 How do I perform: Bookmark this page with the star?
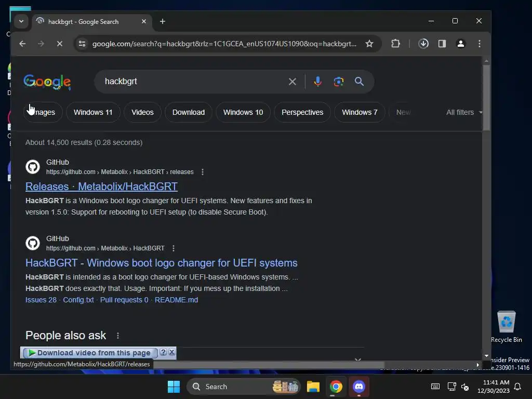point(369,44)
